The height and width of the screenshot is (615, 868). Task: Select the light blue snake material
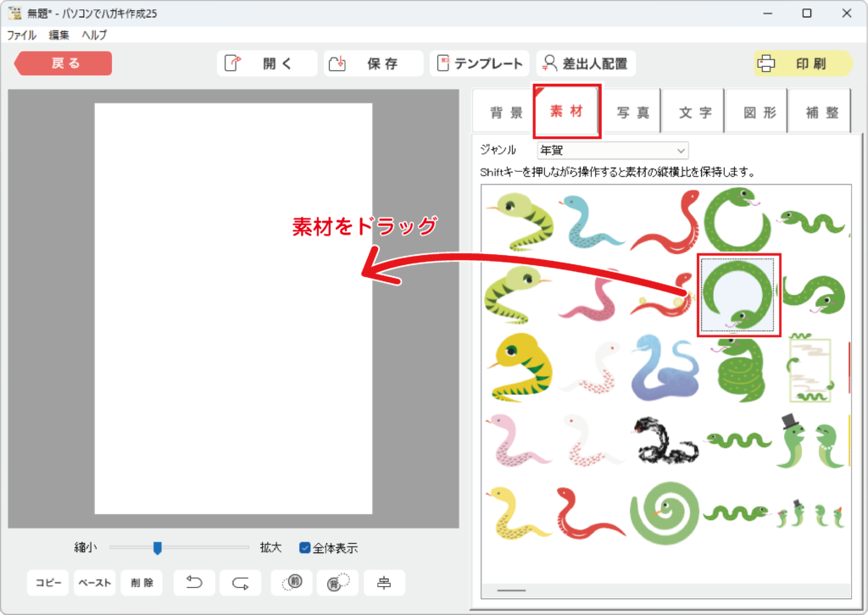click(591, 221)
